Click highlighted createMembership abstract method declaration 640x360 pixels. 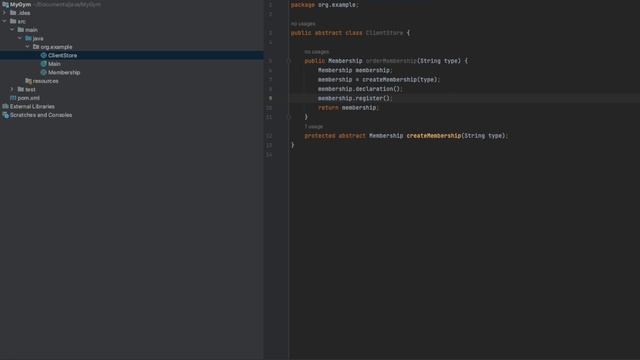434,136
